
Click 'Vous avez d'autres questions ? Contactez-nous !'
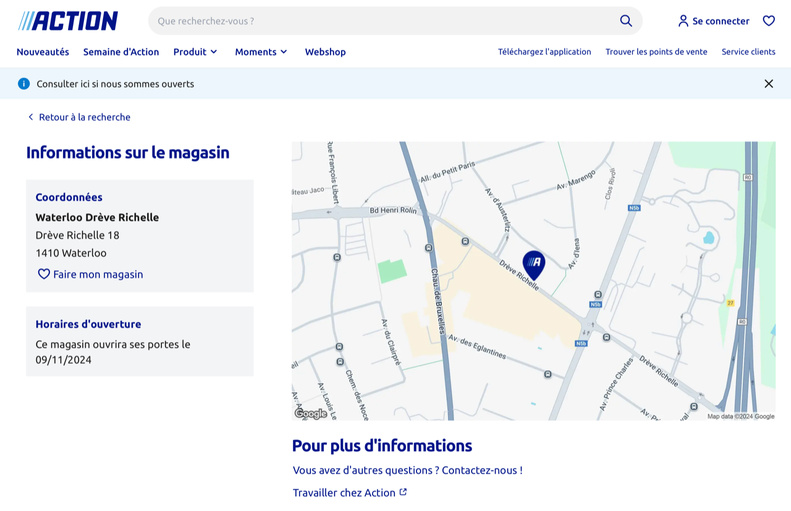(407, 470)
